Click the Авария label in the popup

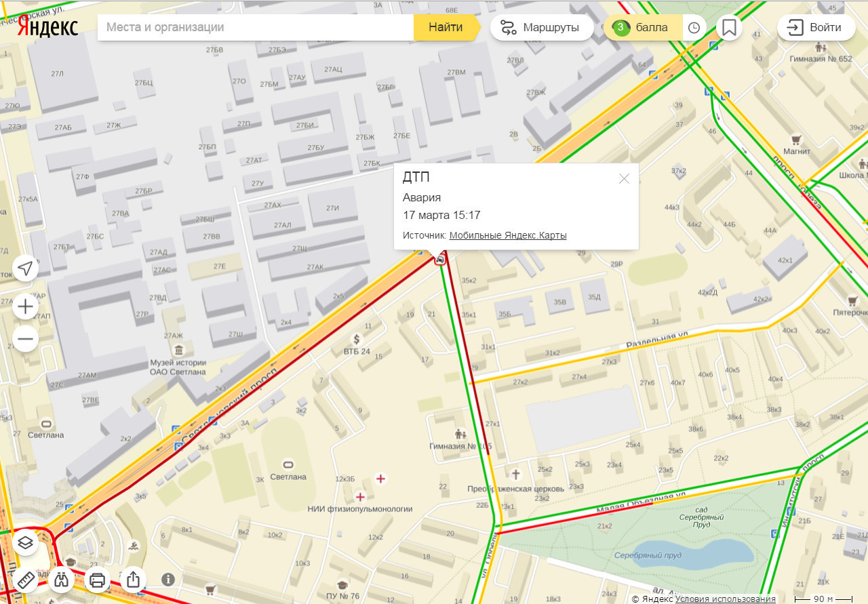point(422,198)
